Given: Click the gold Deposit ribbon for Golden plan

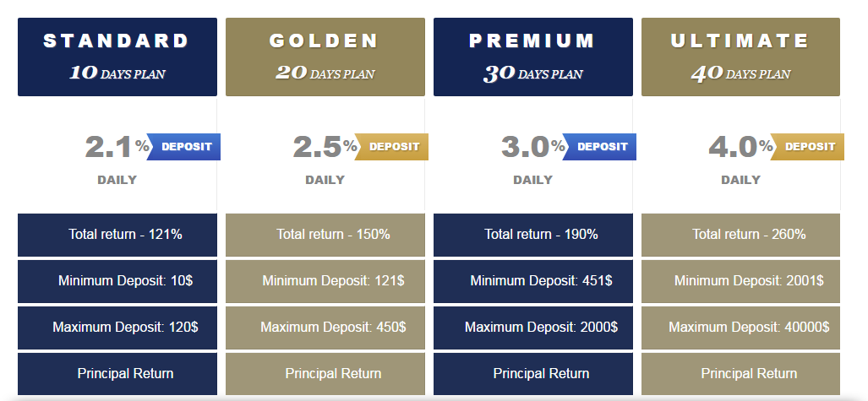Looking at the screenshot, I should tap(391, 147).
